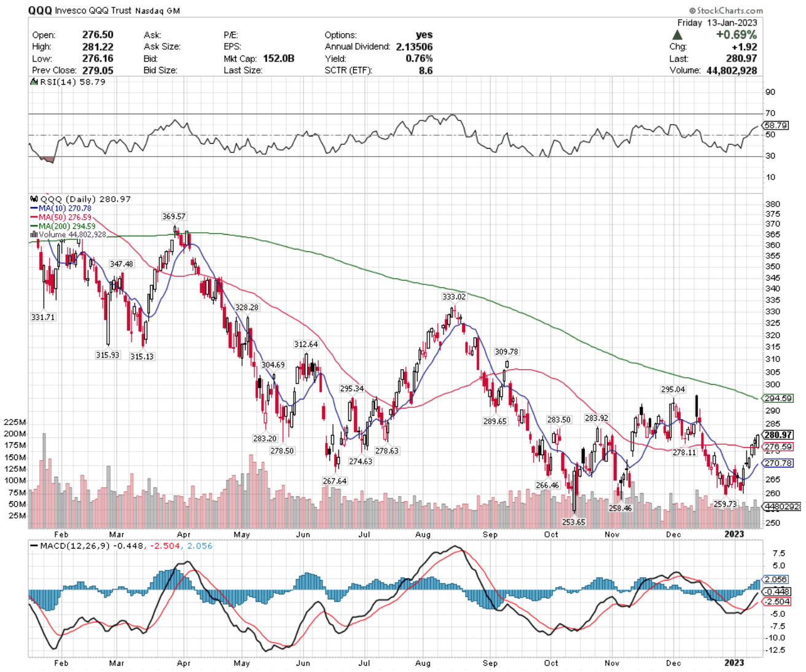Screen dimensions: 806x672
Task: Click the Mkt Cap value 152.0B
Action: pyautogui.click(x=278, y=58)
